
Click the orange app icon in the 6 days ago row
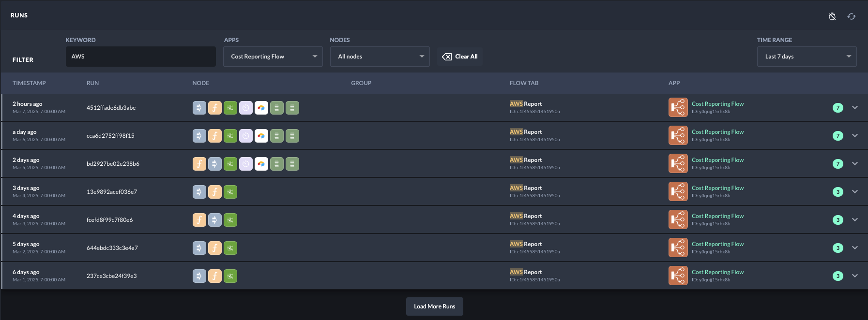pos(678,276)
